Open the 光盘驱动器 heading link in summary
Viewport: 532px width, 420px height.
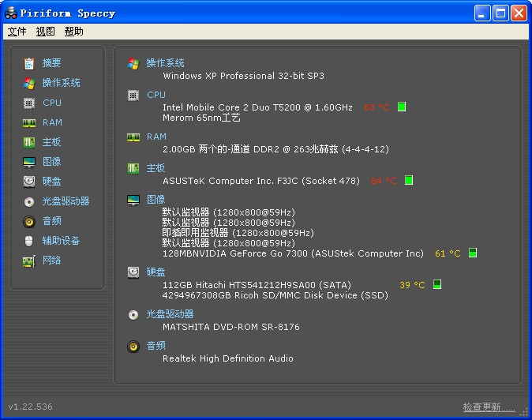(x=170, y=314)
